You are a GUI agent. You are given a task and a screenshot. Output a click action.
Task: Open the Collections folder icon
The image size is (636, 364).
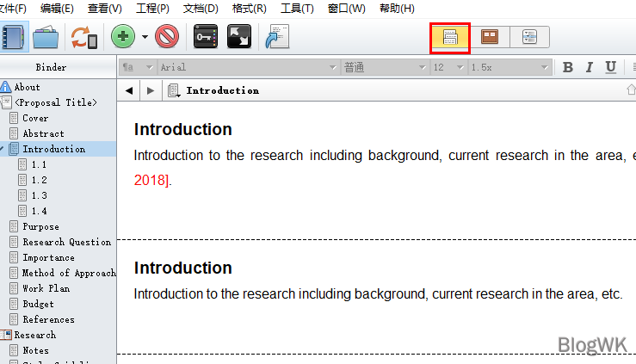tap(46, 37)
